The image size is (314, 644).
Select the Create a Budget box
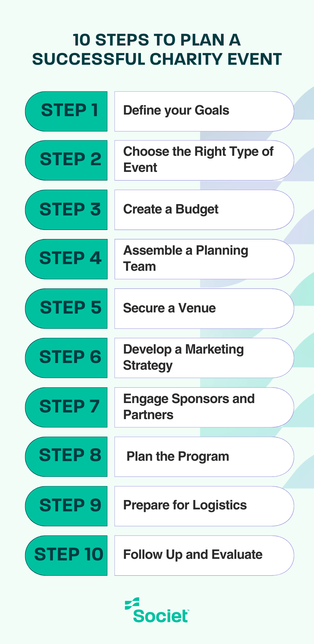(204, 210)
